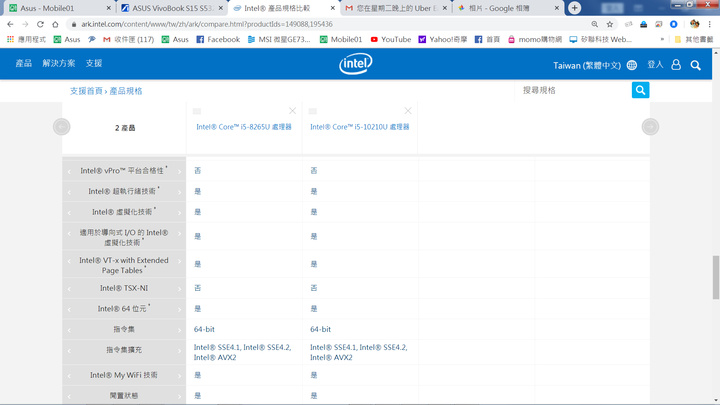Expand the Intel vPro row right chevron
720x405 pixels.
[180, 171]
